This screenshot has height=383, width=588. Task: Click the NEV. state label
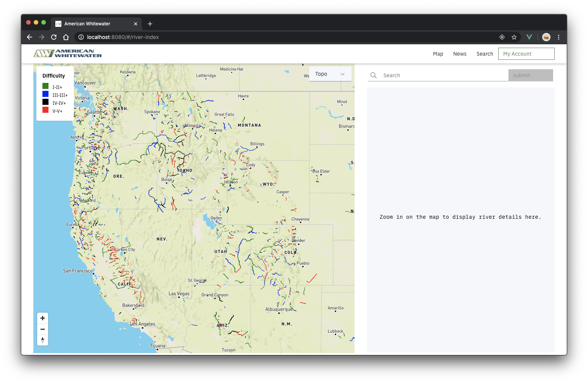tap(162, 239)
